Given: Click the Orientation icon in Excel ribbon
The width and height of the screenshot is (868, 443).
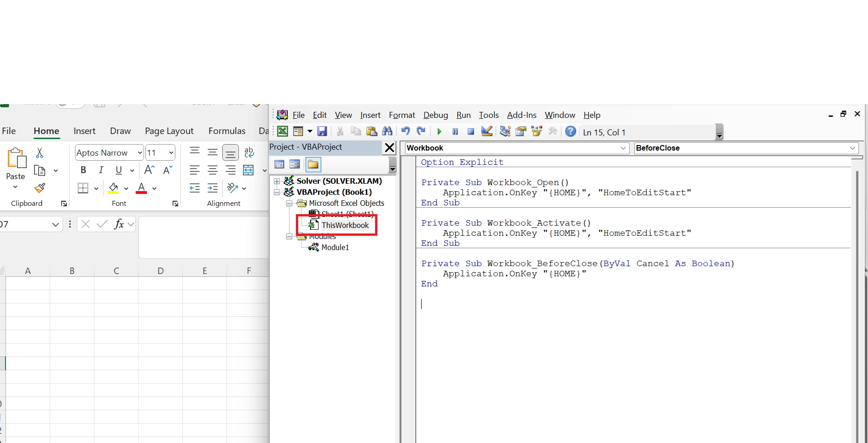Looking at the screenshot, I should pyautogui.click(x=232, y=188).
